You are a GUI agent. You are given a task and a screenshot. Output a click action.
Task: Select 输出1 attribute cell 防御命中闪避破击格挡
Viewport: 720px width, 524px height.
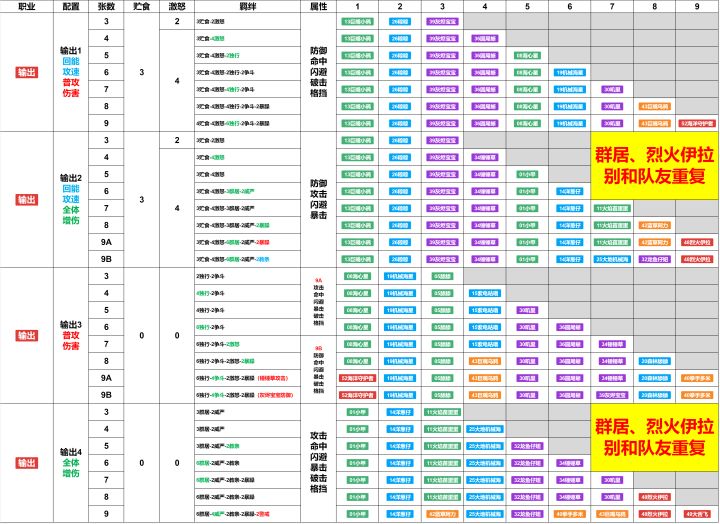click(x=319, y=72)
